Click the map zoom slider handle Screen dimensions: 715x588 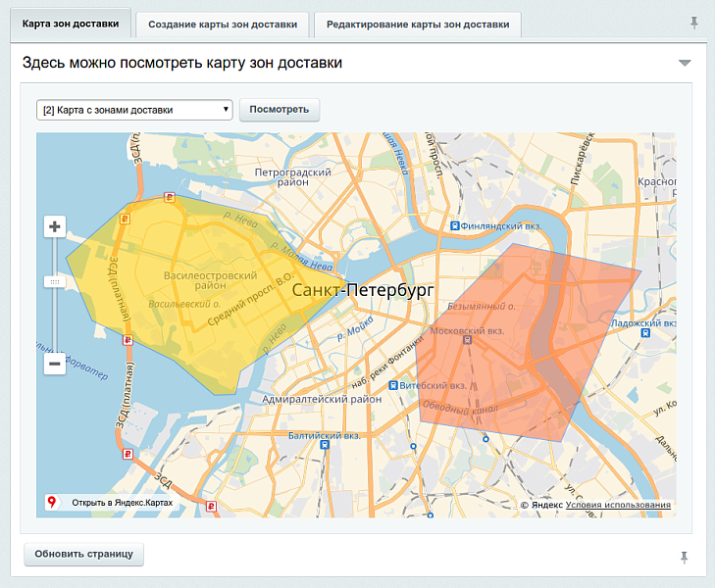point(55,282)
